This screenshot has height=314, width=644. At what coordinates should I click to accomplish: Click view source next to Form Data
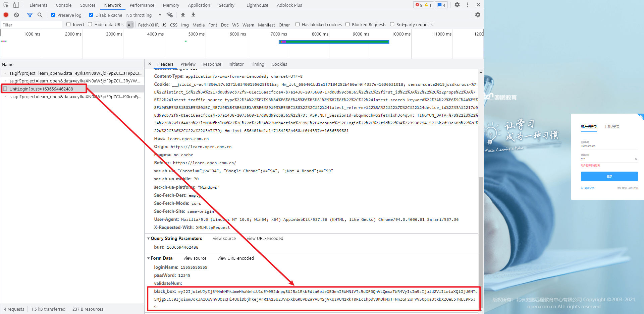(x=195, y=258)
